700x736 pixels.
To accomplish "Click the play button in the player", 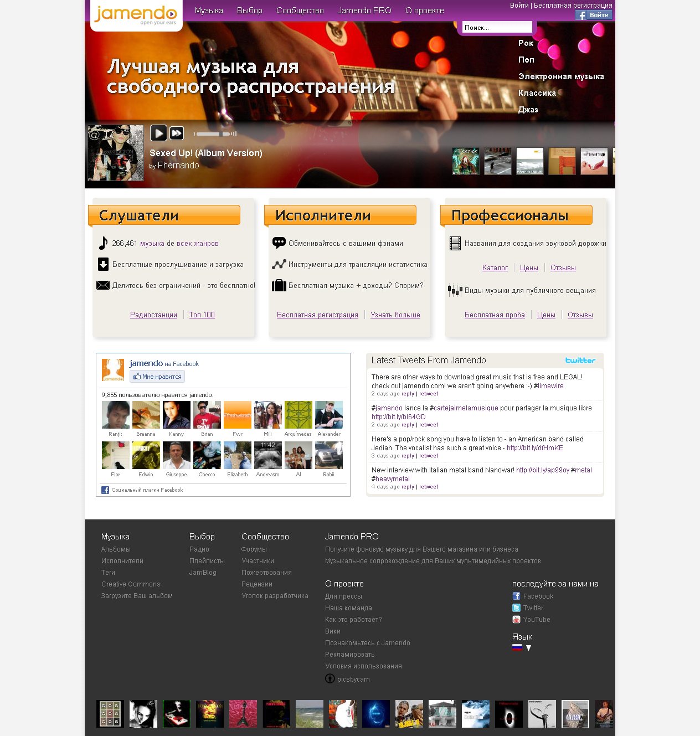I will (158, 133).
